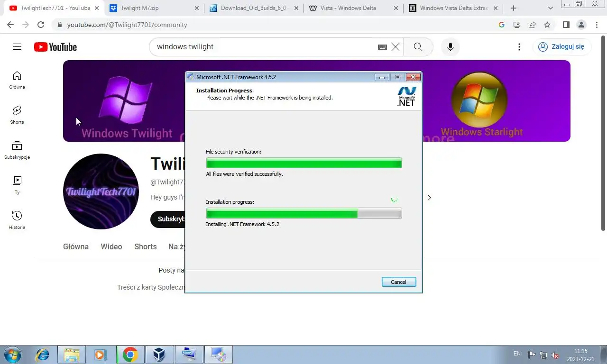
Task: Toggle Chrome side panel
Action: (x=566, y=25)
